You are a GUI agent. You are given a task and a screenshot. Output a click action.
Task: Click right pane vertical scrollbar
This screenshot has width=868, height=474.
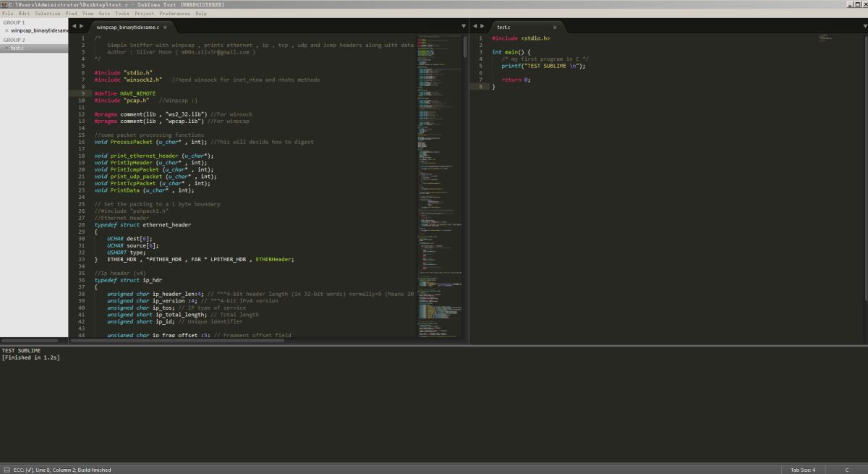pyautogui.click(x=865, y=168)
